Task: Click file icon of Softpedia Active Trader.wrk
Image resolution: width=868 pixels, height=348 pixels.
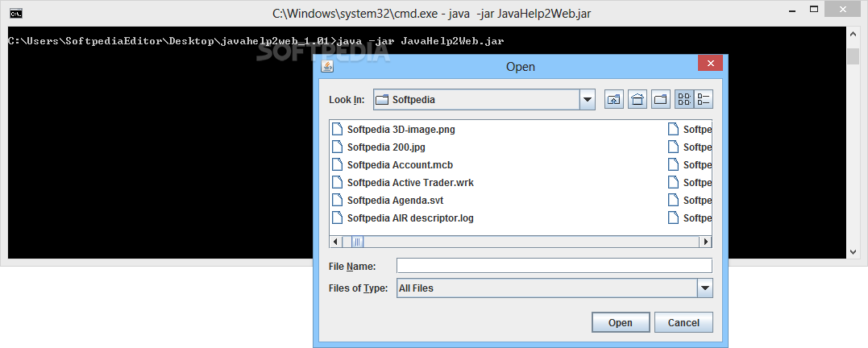Action: pos(337,183)
